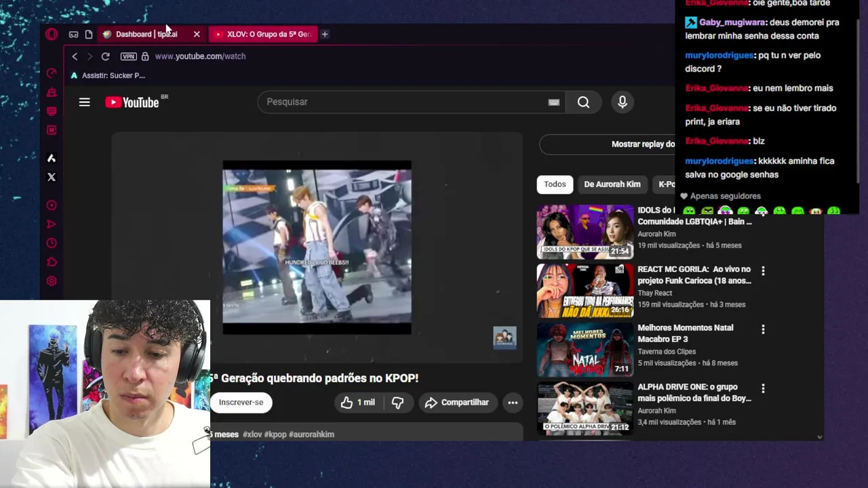Switch to the XLOV YouTube tab
The width and height of the screenshot is (868, 488).
263,34
